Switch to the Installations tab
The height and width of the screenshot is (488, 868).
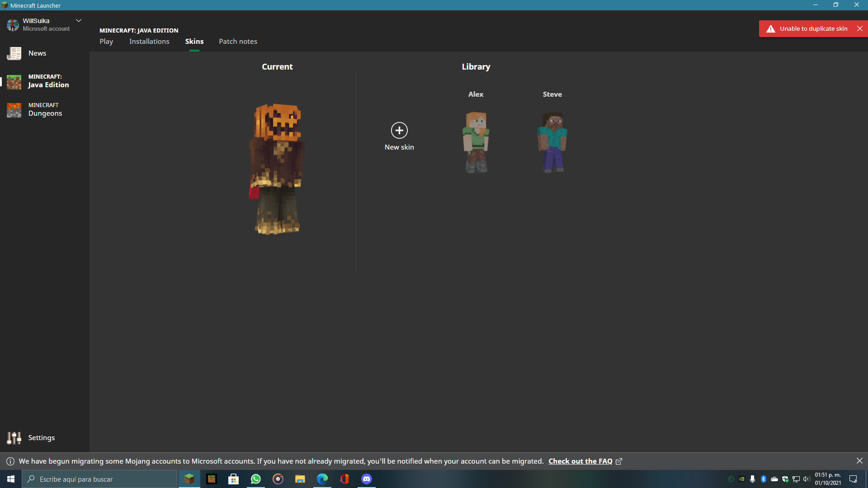149,41
